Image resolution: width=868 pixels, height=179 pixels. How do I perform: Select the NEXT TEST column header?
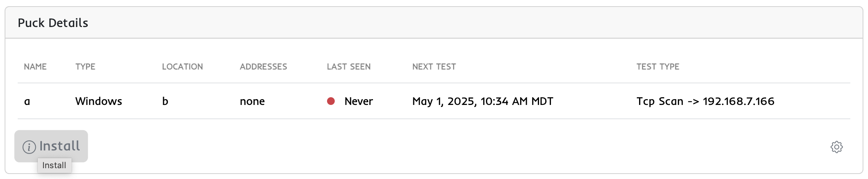pos(434,67)
